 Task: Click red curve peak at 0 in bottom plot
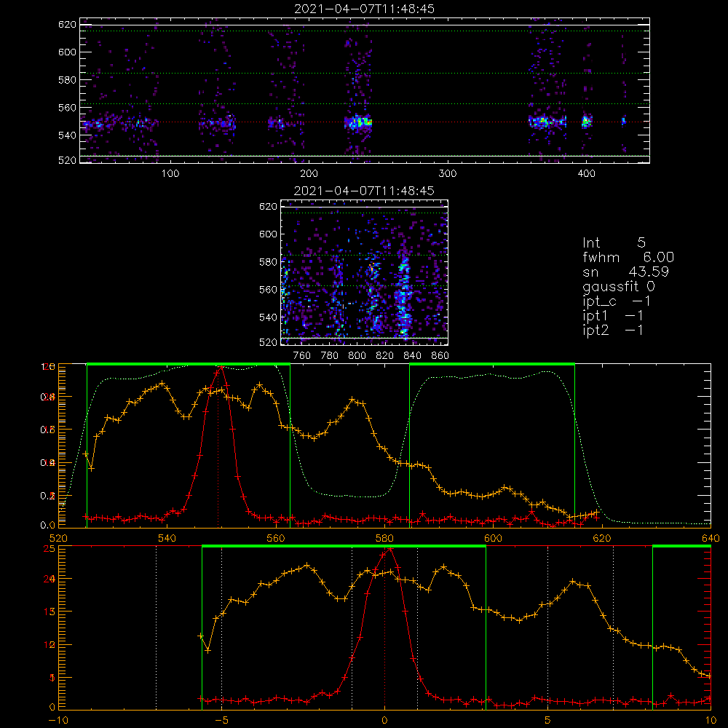coord(389,549)
